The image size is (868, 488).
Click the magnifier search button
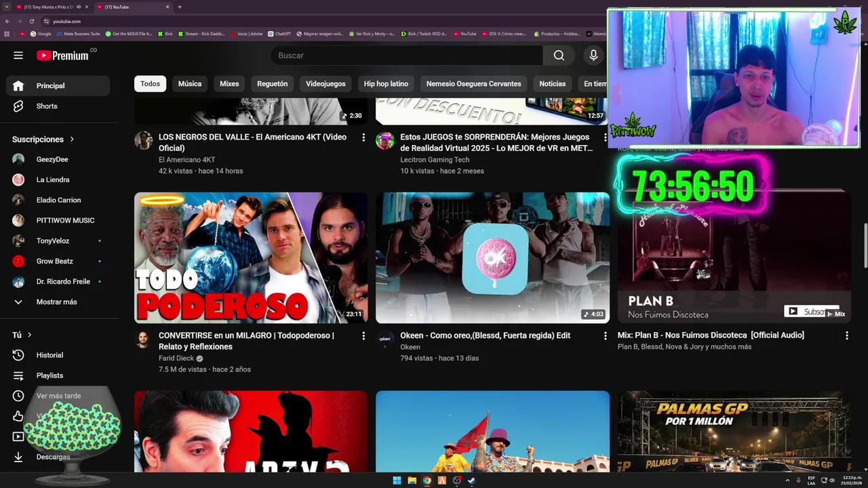click(559, 56)
